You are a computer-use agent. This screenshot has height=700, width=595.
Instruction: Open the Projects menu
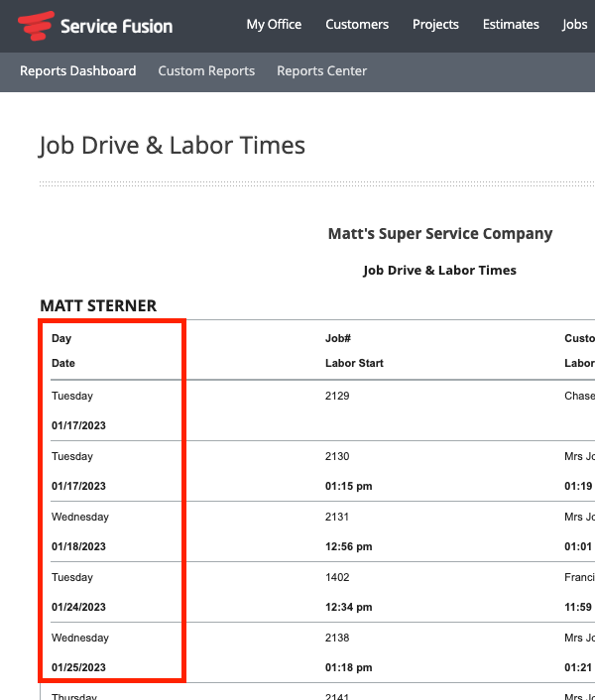(435, 25)
